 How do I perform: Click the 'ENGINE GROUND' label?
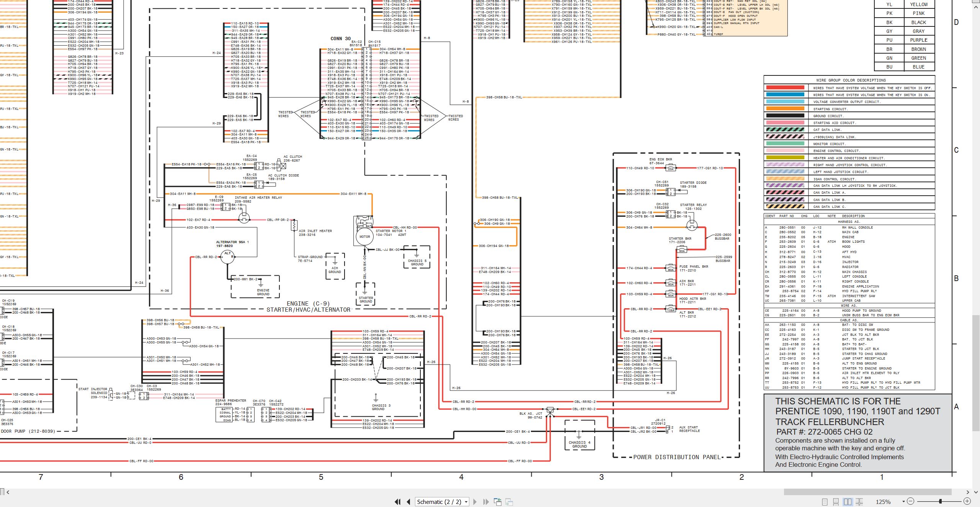(263, 292)
